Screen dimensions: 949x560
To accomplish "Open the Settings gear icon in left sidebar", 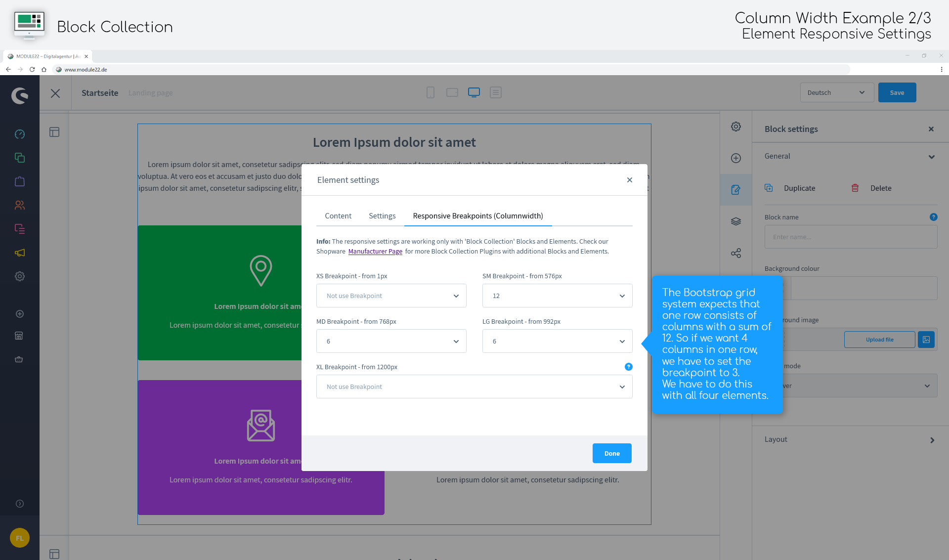I will 20,276.
